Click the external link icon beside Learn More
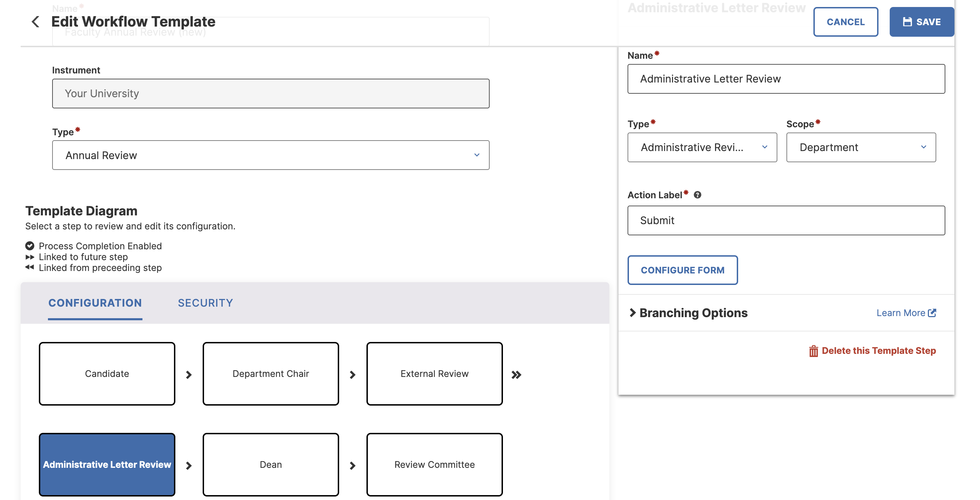Screen dimensions: 980x500 (x=932, y=313)
